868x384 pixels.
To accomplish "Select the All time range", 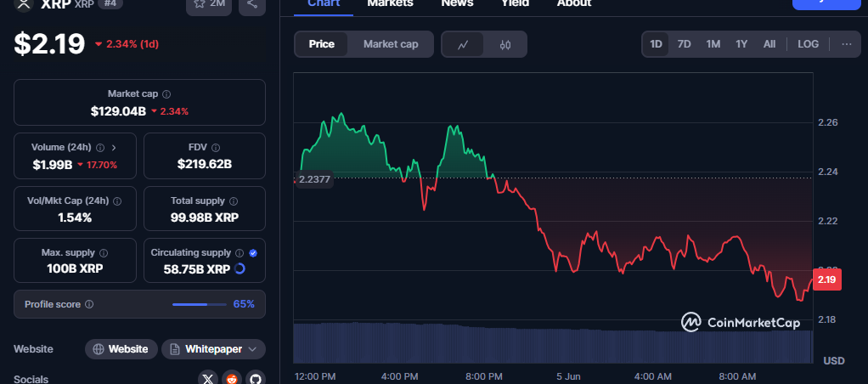I will 769,44.
